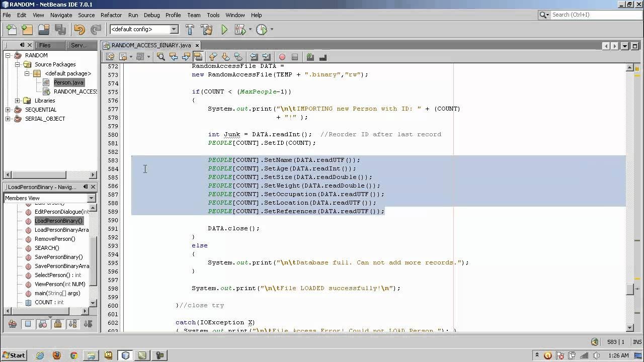Click the Undo arrow icon
Image resolution: width=644 pixels, height=362 pixels.
click(79, 30)
